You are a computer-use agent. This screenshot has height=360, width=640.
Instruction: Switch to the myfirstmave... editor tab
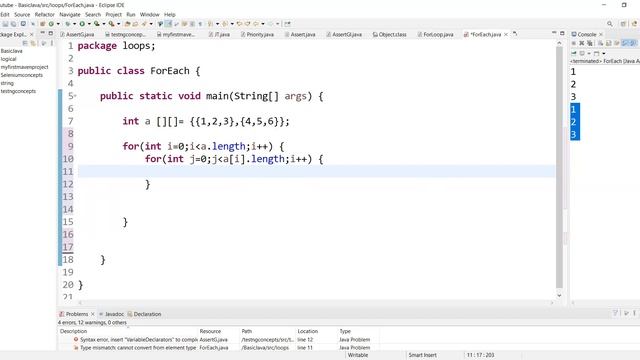click(176, 35)
